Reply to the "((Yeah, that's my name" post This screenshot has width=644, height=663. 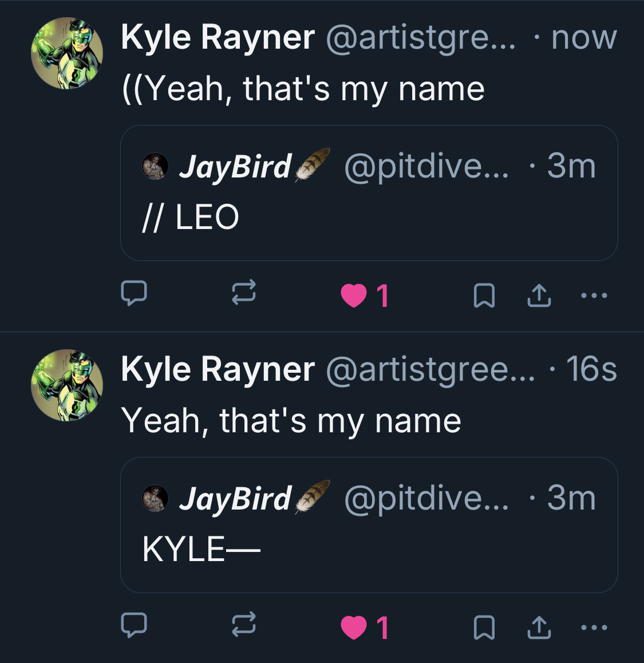click(x=134, y=293)
